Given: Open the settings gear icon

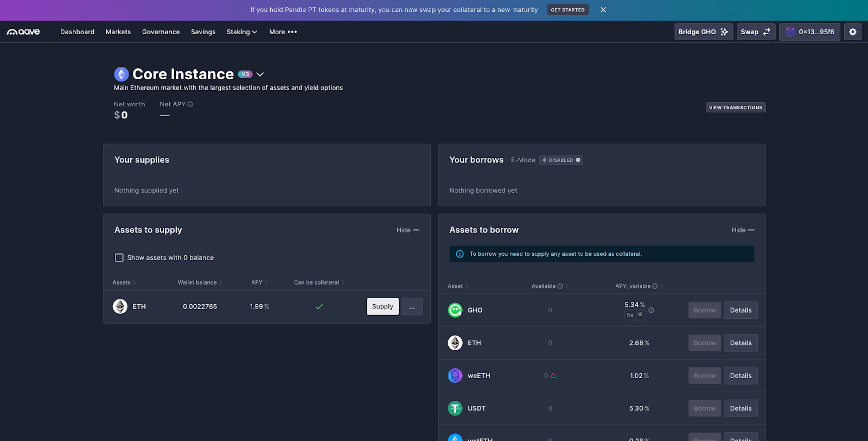Looking at the screenshot, I should tap(853, 32).
